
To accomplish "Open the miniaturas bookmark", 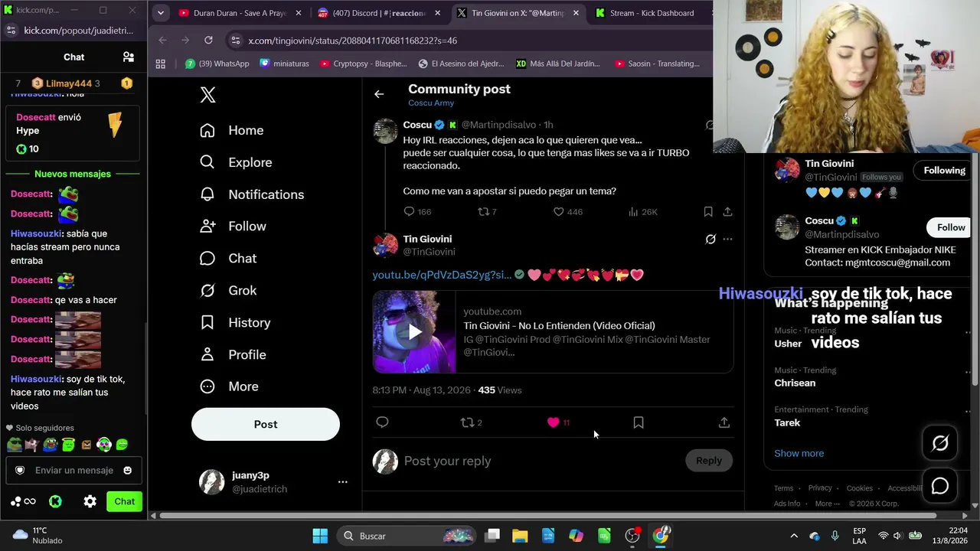I will (x=286, y=64).
